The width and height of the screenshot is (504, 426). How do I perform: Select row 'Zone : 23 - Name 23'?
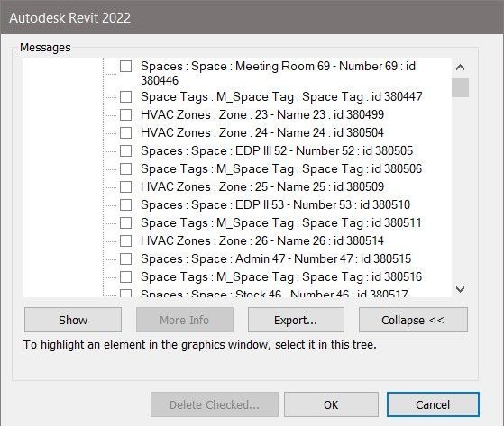pos(262,114)
